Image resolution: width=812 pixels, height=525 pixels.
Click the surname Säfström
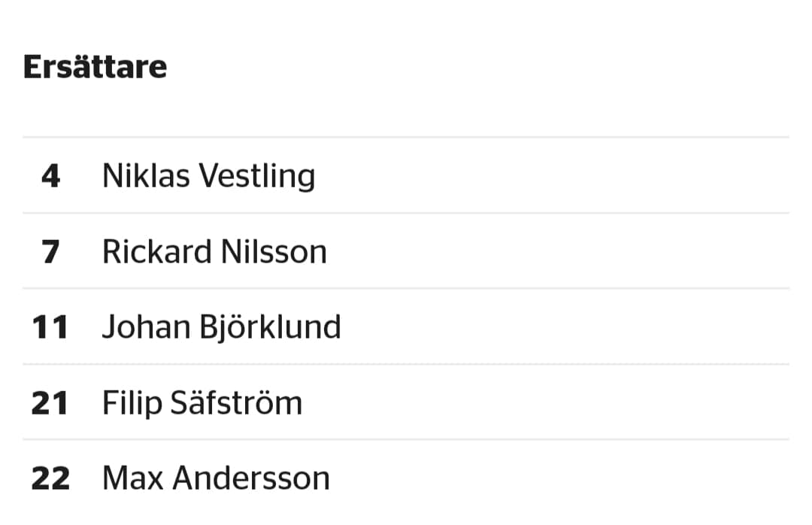point(237,403)
